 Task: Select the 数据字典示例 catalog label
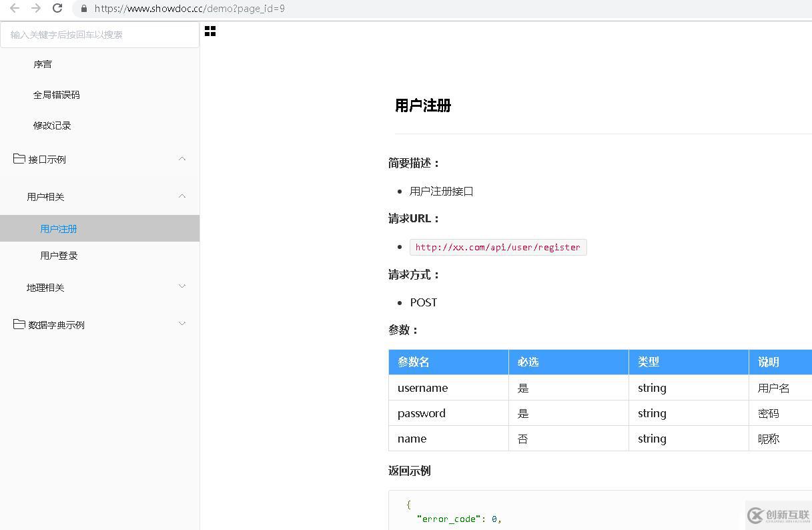click(x=57, y=325)
